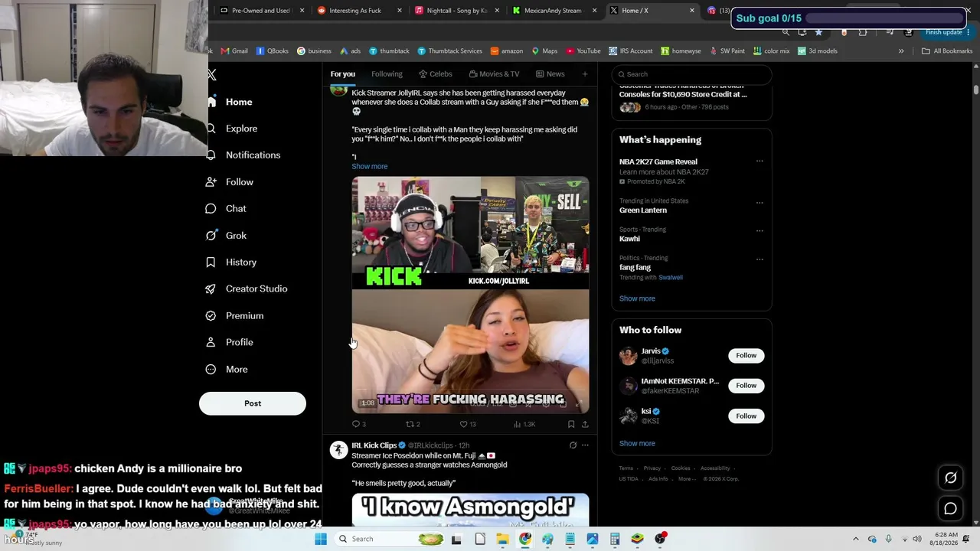Viewport: 980px width, 551px height.
Task: Add a new timeline tab with plus
Action: (x=585, y=74)
